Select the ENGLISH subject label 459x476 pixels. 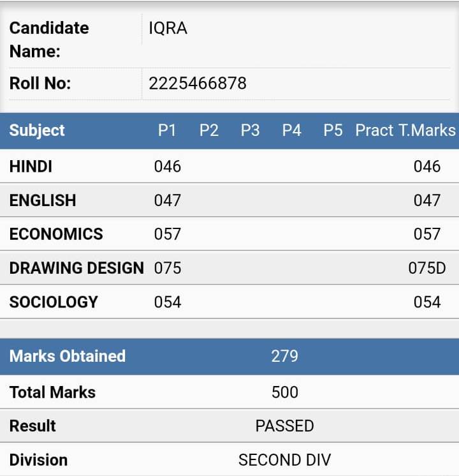(43, 200)
